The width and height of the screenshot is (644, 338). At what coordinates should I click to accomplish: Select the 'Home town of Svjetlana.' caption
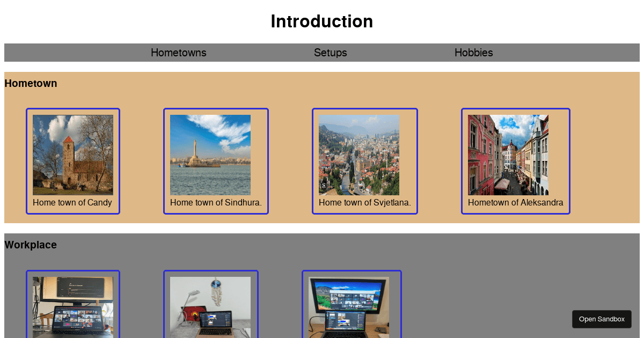pyautogui.click(x=365, y=203)
